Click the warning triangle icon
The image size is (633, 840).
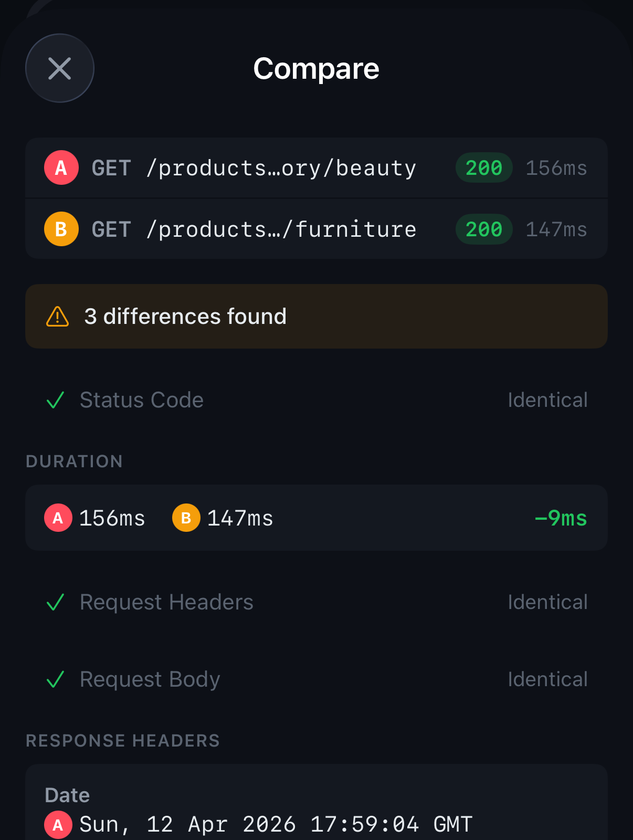(58, 317)
